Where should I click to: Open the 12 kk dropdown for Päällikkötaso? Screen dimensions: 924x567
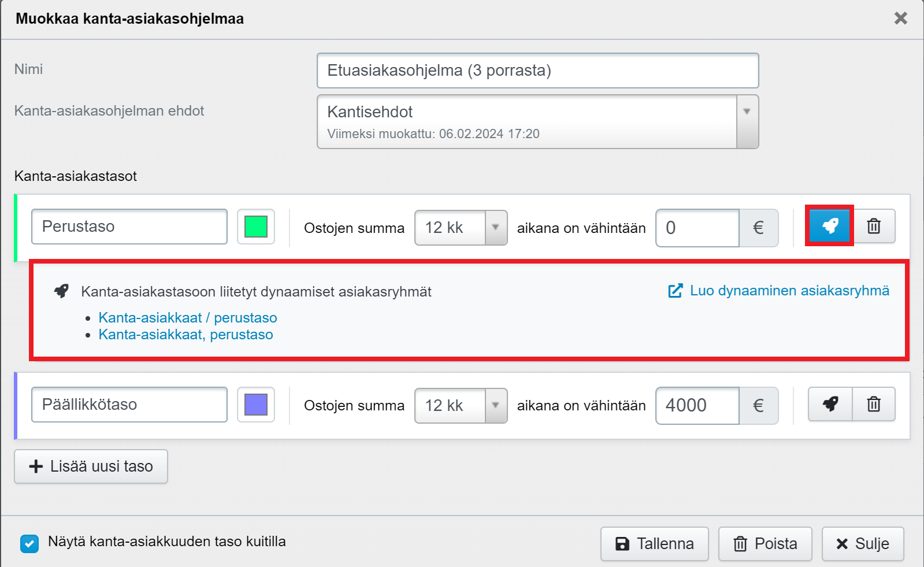click(461, 406)
